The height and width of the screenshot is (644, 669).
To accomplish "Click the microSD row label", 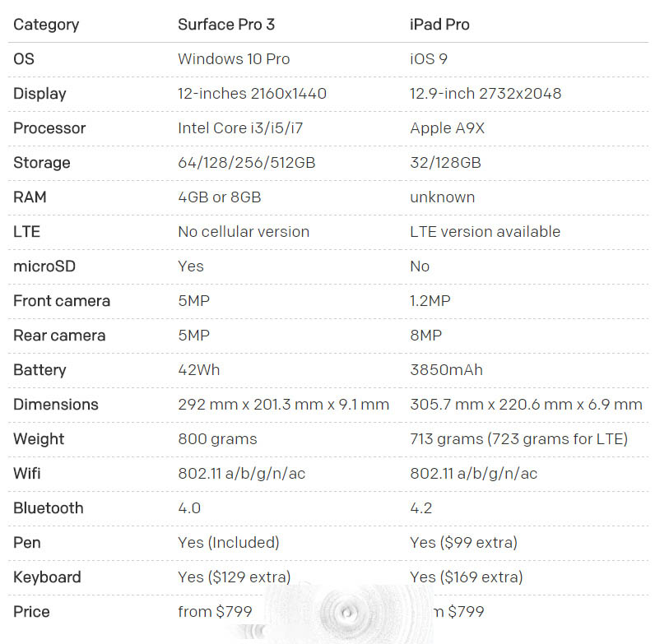I will click(x=44, y=266).
